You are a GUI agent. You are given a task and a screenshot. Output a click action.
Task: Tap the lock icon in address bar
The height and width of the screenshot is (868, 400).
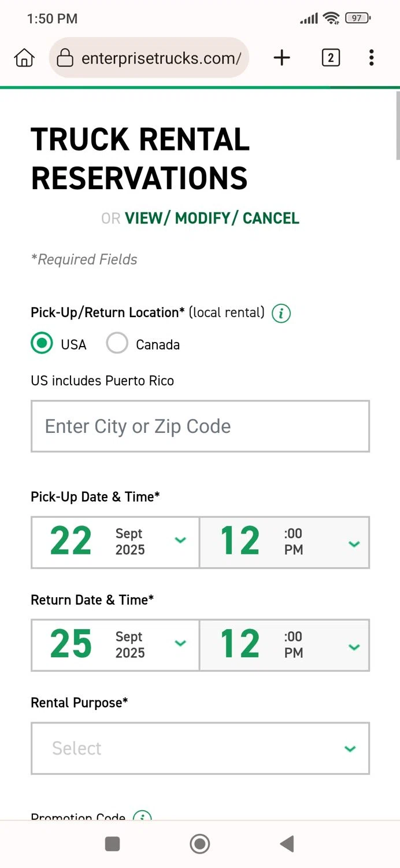pos(65,58)
